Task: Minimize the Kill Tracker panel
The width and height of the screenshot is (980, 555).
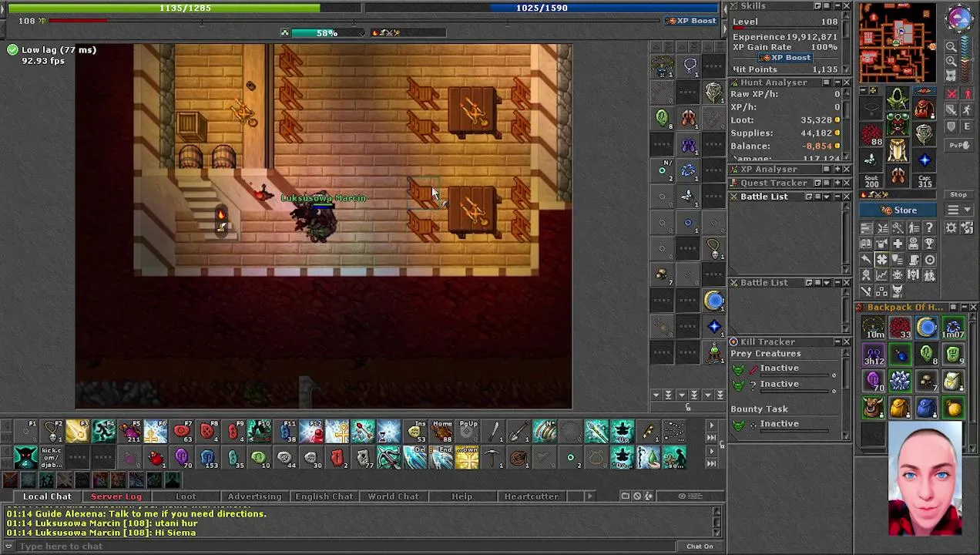Action: coord(837,341)
